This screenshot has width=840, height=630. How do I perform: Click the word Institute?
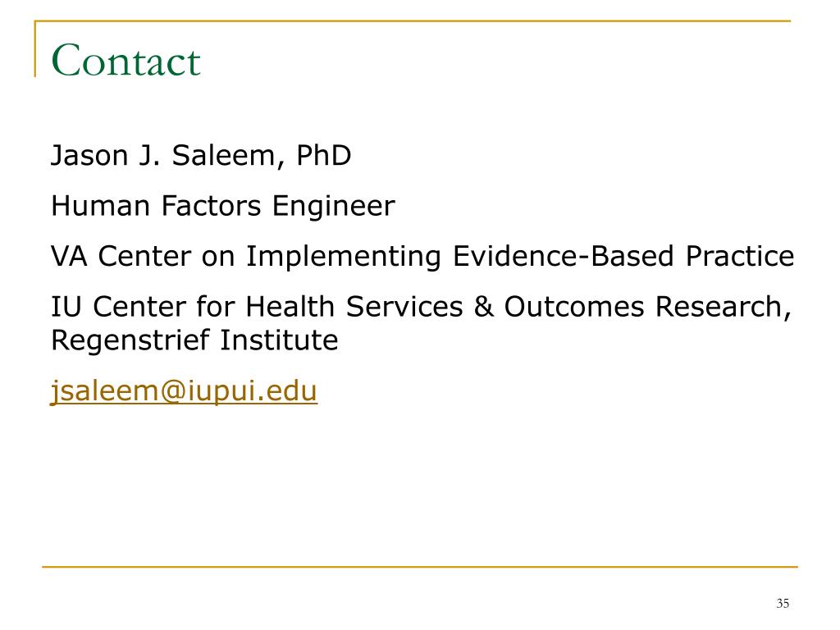tap(279, 340)
